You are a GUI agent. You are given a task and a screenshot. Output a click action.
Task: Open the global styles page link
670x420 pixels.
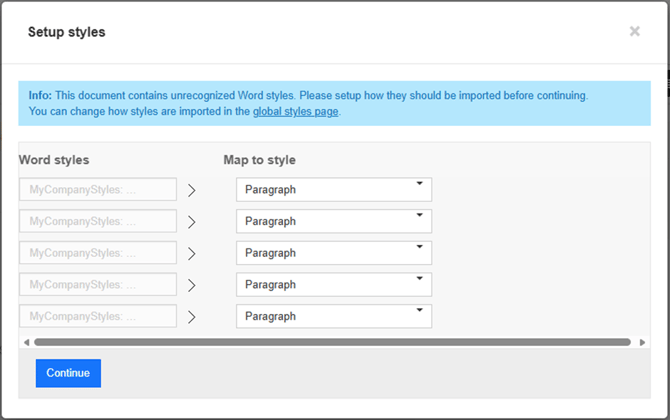tap(296, 112)
